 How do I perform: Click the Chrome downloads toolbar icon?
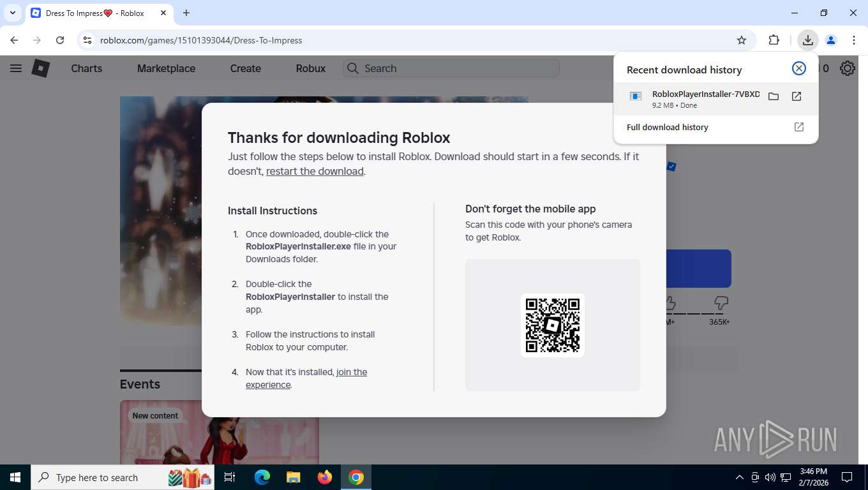point(807,40)
